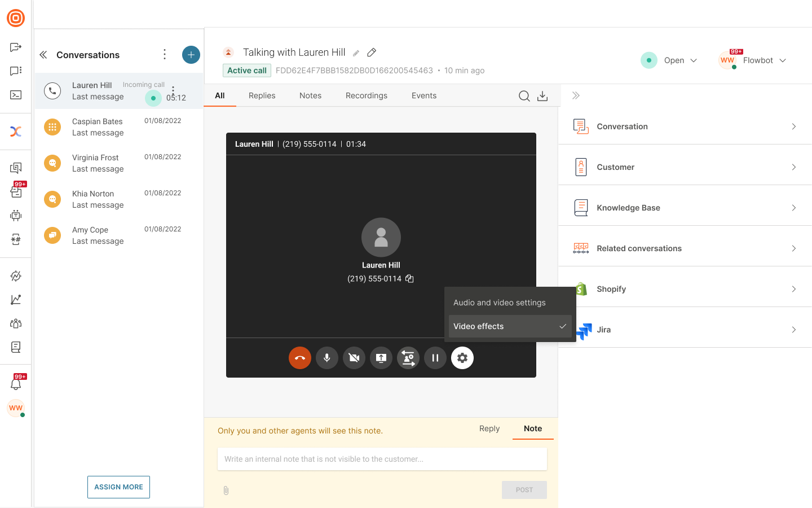Image resolution: width=812 pixels, height=508 pixels.
Task: Click the attachment paperclip icon
Action: (x=226, y=491)
